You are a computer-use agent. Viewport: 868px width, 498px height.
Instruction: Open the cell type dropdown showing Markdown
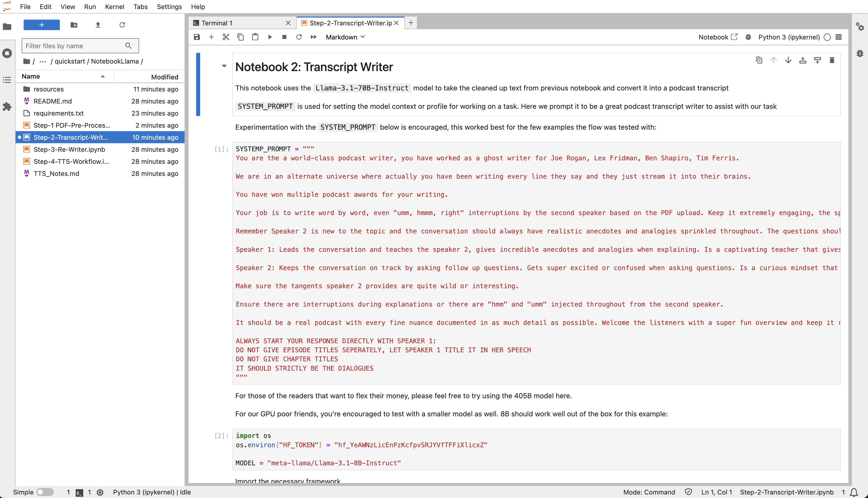[345, 37]
